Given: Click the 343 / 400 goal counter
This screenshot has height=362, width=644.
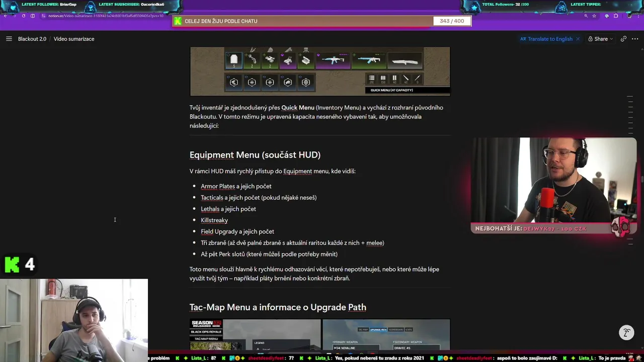Looking at the screenshot, I should coord(452,21).
